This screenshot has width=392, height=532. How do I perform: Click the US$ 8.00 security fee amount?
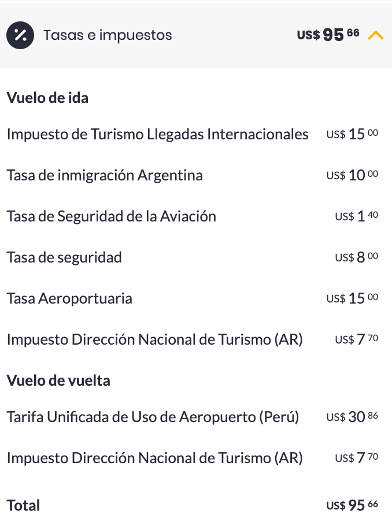tap(356, 257)
